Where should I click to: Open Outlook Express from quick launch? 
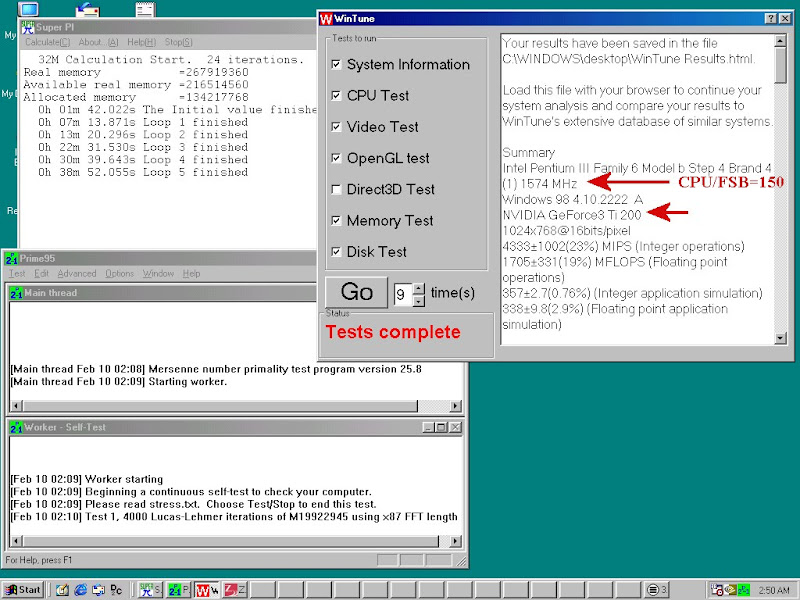(x=98, y=590)
